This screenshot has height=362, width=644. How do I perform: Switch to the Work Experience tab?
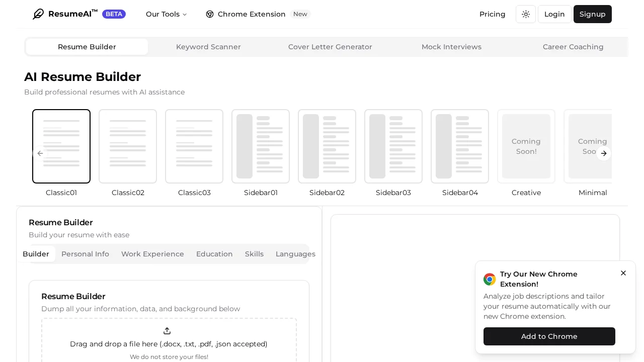tap(152, 254)
